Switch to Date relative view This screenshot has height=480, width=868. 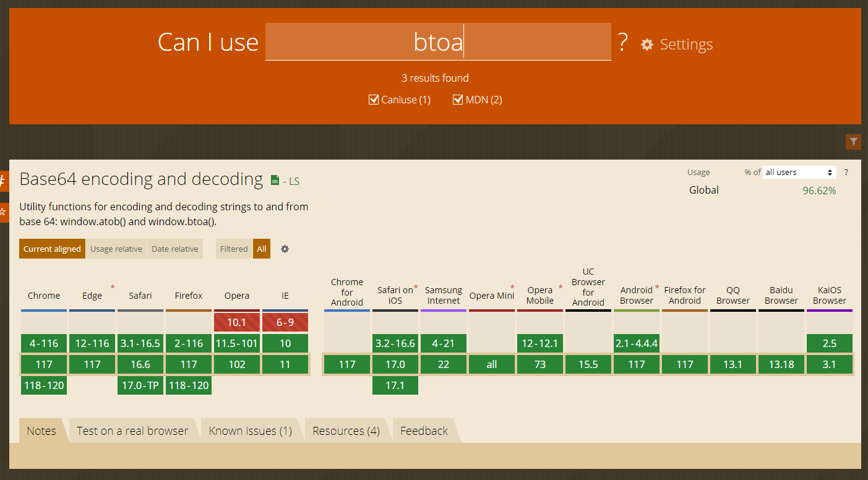[175, 249]
